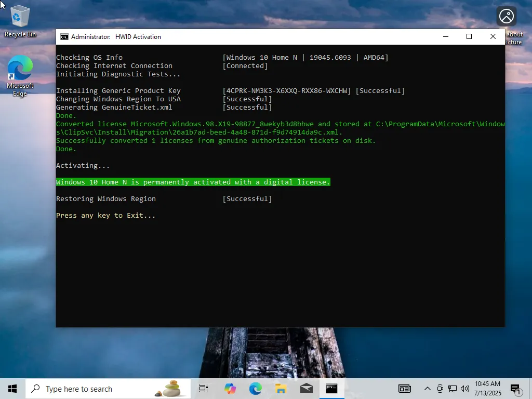Click the 'Activating...' line in the console
The image size is (532, 399).
83,166
